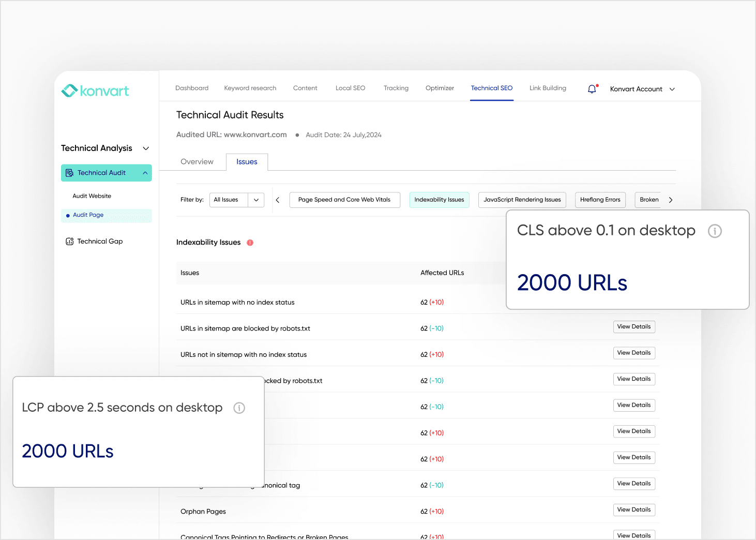Click the red alert icon next to Indexability Issues
Viewport: 756px width, 540px height.
pyautogui.click(x=250, y=242)
